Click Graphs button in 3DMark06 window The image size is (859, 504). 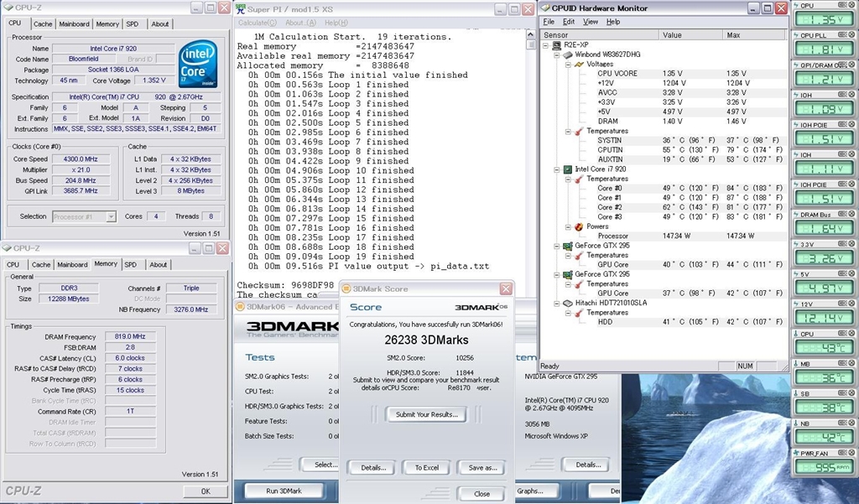click(530, 491)
